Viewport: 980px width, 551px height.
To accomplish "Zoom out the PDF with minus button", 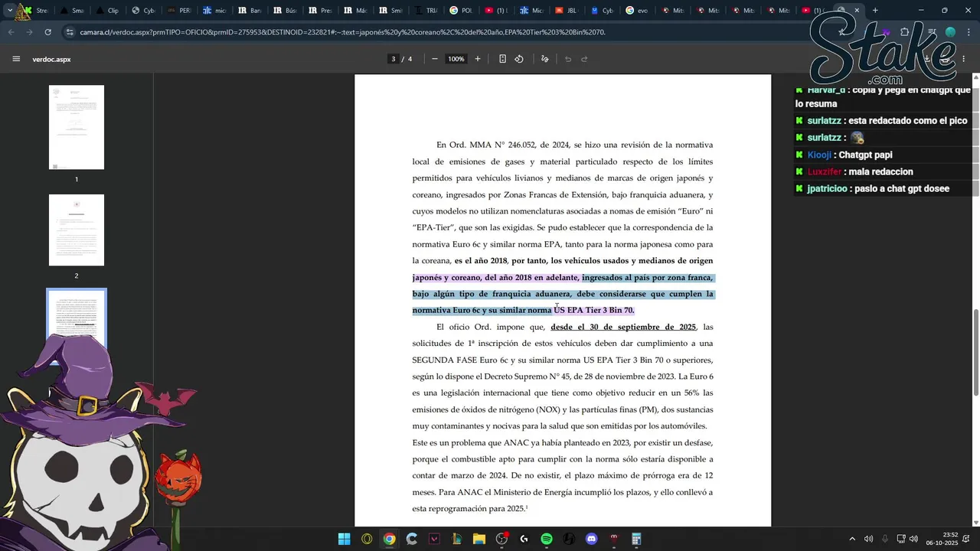I will click(x=435, y=59).
